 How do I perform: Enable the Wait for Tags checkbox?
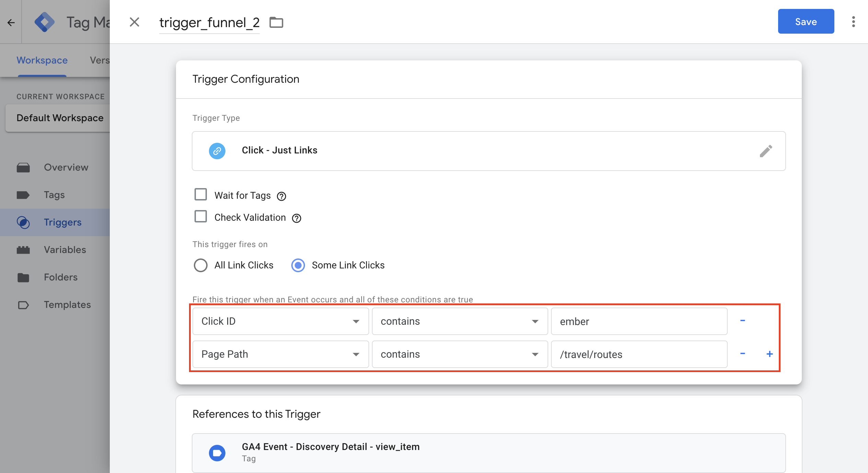click(201, 194)
